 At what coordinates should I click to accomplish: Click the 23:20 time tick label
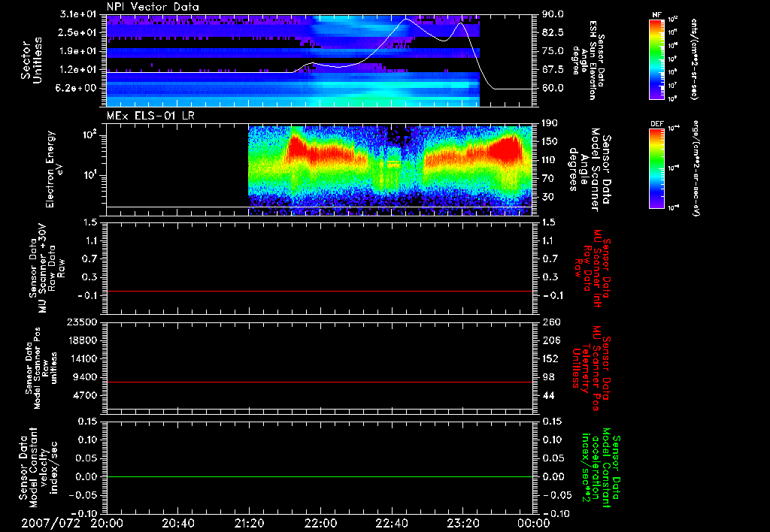[463, 523]
